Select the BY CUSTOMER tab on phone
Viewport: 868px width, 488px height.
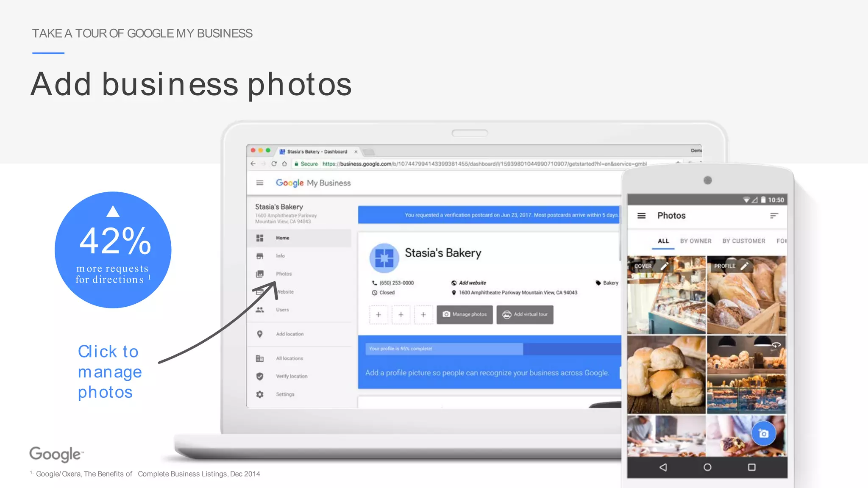pos(744,241)
